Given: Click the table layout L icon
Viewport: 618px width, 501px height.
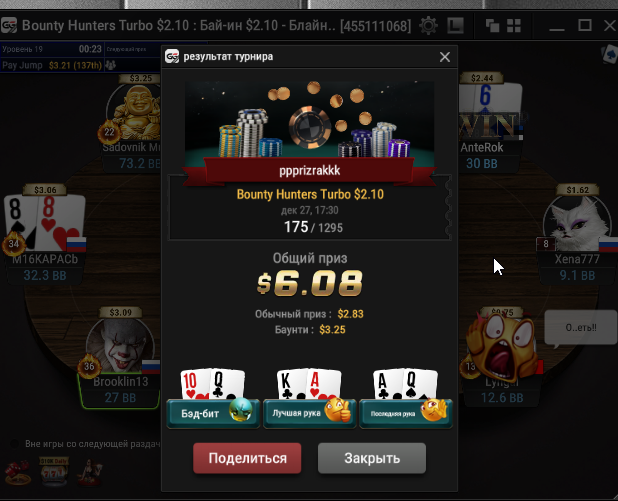Looking at the screenshot, I should tap(455, 26).
